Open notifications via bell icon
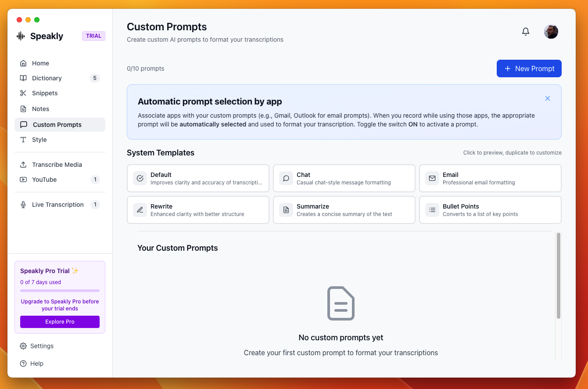Screen dimensions: 588x389 click(x=525, y=31)
